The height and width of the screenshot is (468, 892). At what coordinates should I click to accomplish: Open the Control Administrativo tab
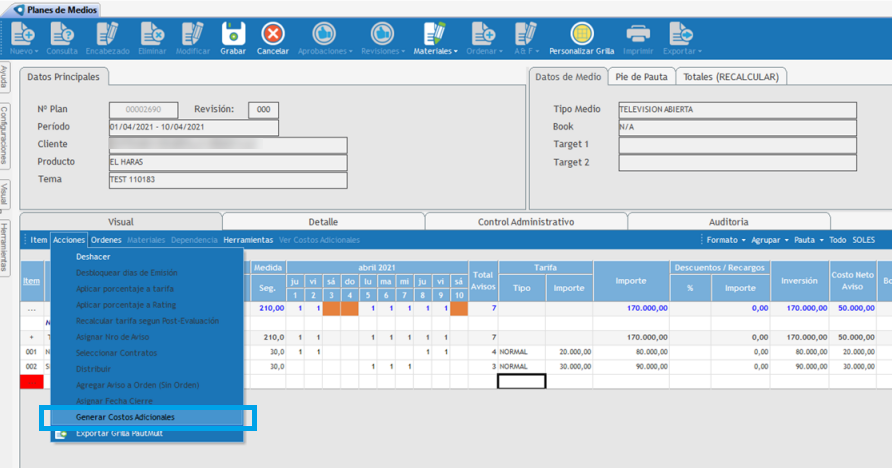coord(525,221)
